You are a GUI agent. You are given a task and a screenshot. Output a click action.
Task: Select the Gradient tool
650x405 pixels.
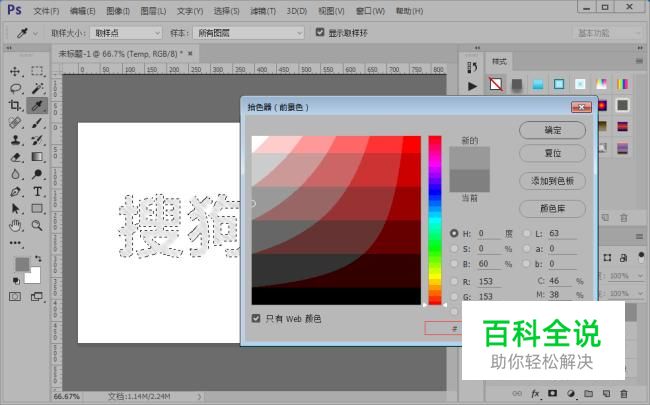37,157
